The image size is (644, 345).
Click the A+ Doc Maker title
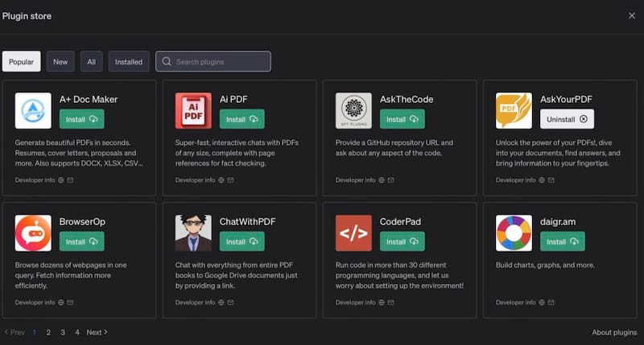click(x=89, y=99)
